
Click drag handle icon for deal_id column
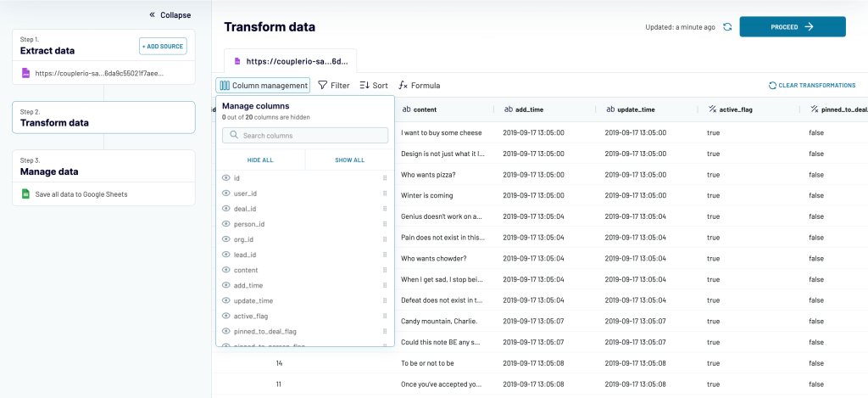tap(385, 209)
